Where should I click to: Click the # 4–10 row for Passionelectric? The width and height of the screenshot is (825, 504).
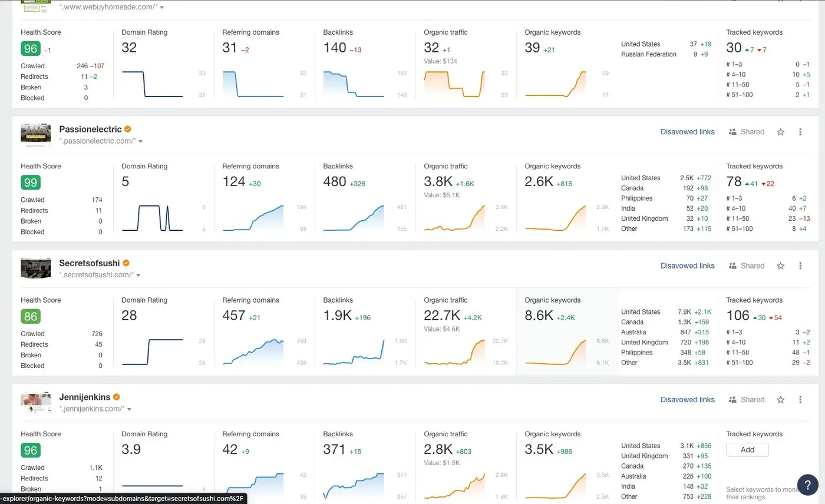[768, 208]
